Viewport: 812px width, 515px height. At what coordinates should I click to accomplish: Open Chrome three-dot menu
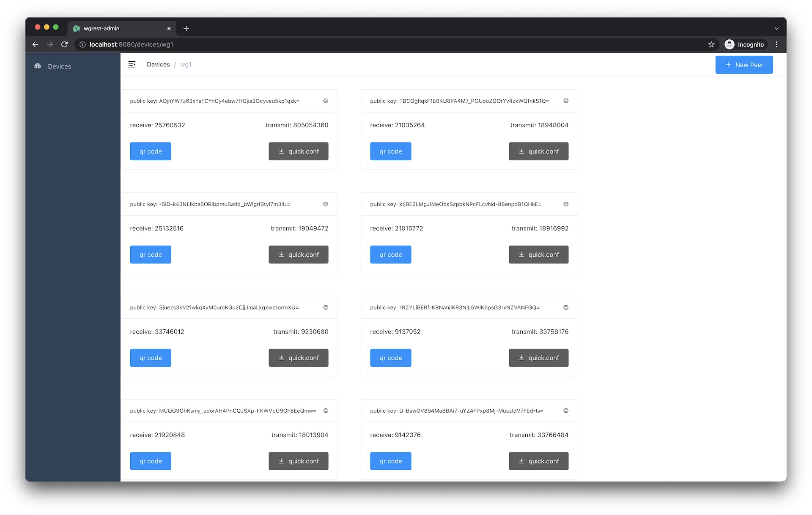(x=776, y=44)
